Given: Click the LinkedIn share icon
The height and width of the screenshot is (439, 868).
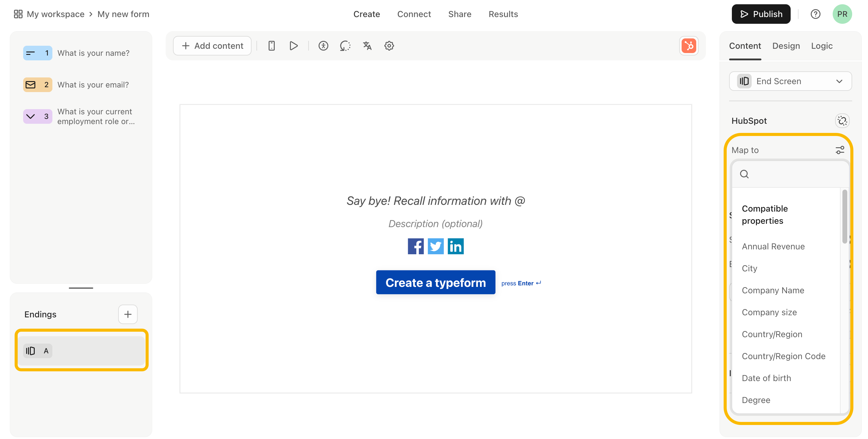Looking at the screenshot, I should click(x=456, y=246).
